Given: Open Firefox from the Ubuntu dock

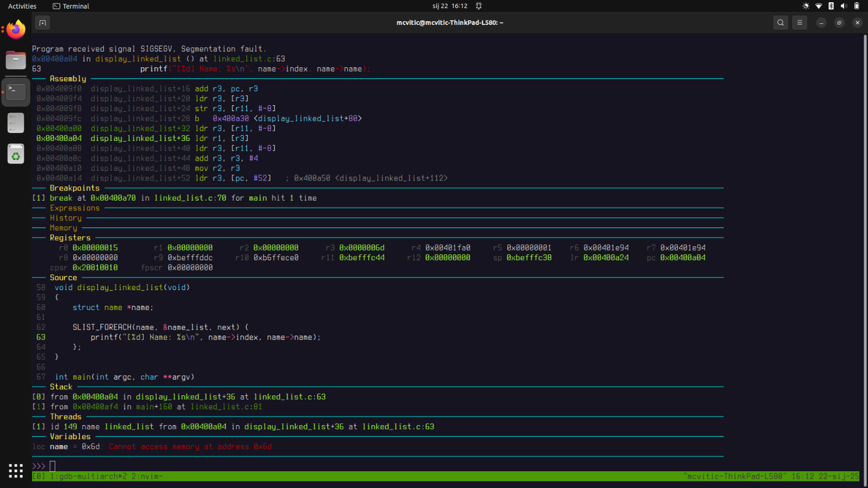Looking at the screenshot, I should tap(16, 29).
